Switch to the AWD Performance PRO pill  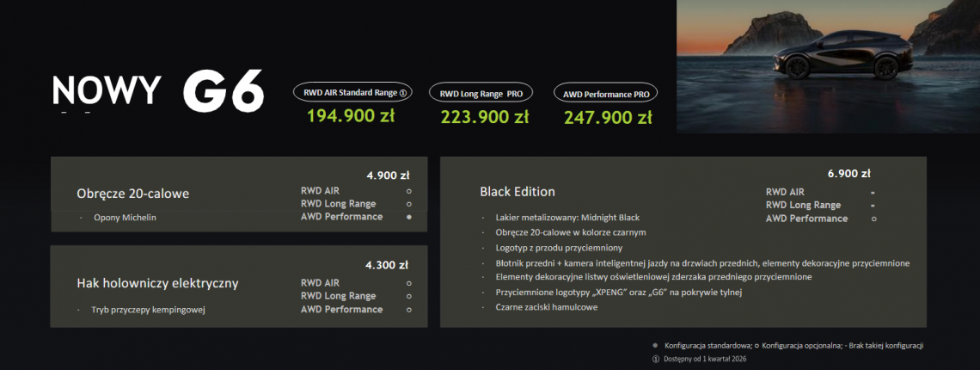point(605,93)
